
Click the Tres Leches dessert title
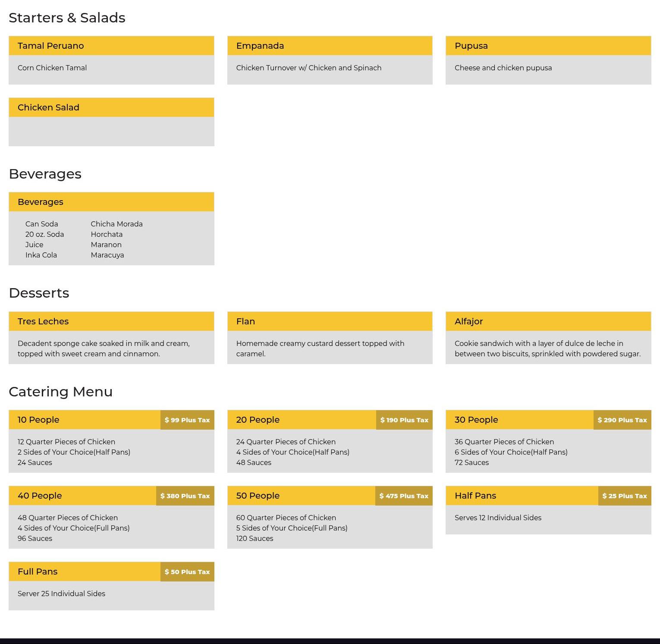point(43,321)
